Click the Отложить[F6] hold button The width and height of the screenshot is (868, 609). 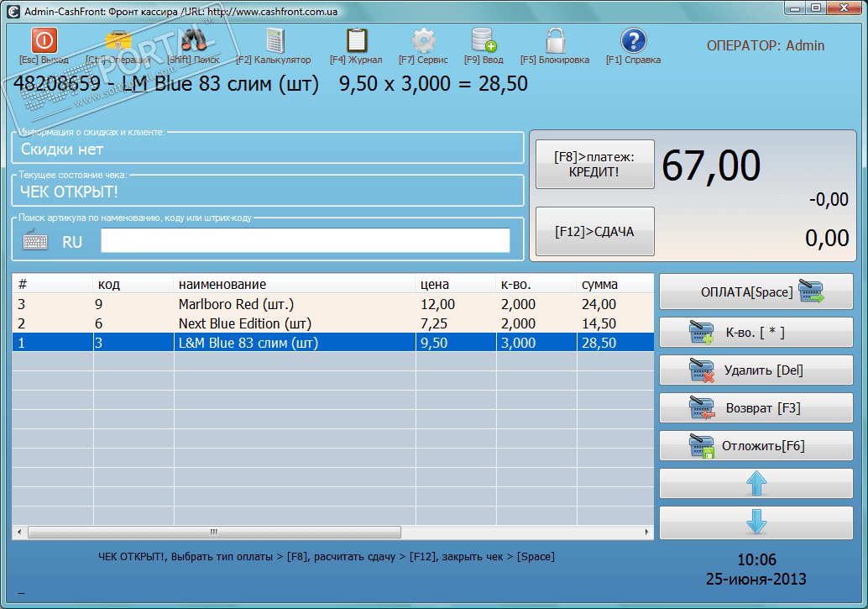point(756,445)
